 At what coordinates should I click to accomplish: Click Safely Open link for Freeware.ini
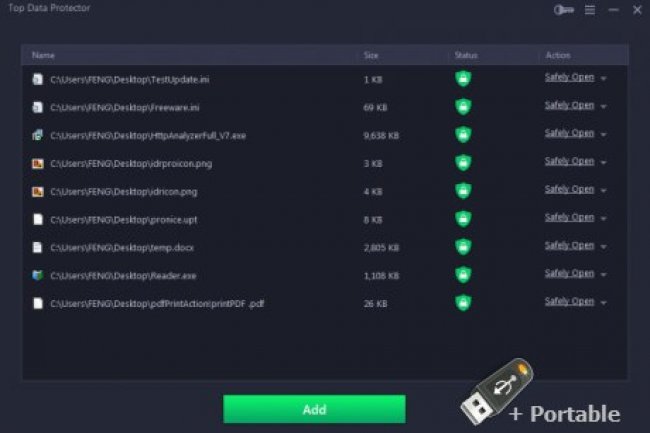tap(569, 106)
